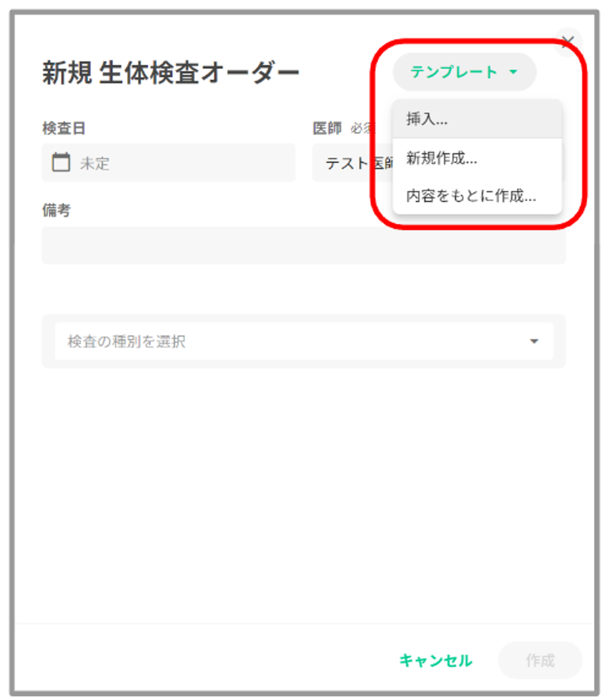
Task: Click the calendar icon in 検査日 field
Action: [x=61, y=162]
